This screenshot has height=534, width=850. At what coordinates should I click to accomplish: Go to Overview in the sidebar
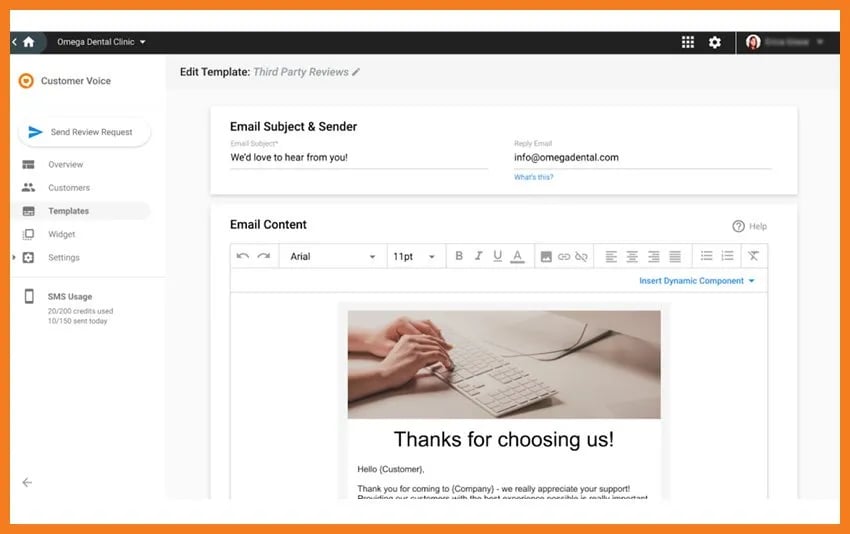tap(66, 164)
